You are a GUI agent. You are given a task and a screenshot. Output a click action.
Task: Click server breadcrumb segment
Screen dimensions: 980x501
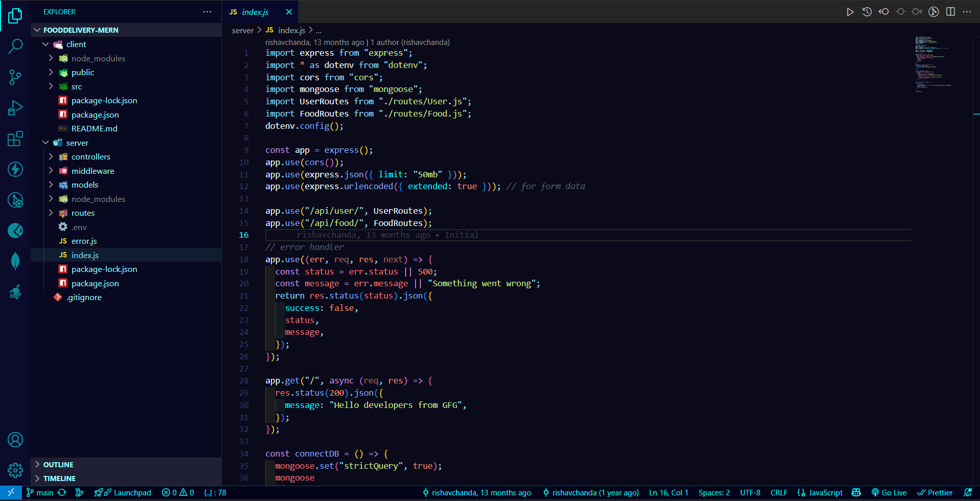[243, 31]
